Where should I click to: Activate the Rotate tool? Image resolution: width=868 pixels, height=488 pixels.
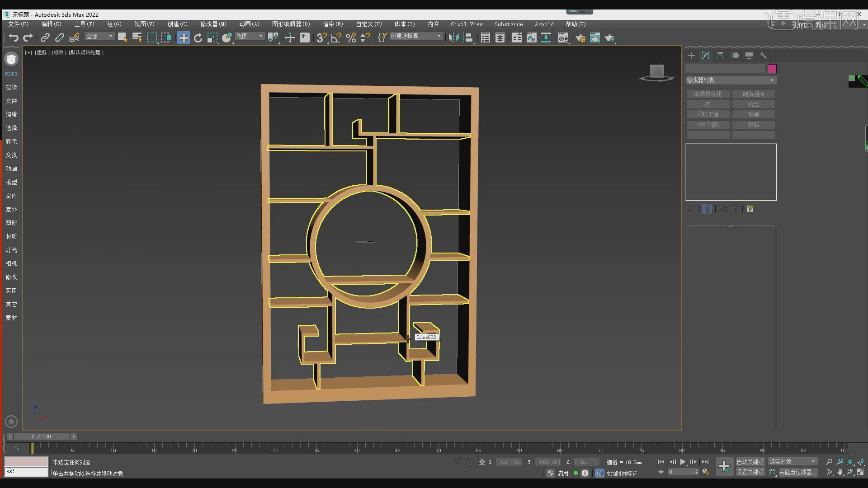click(198, 38)
